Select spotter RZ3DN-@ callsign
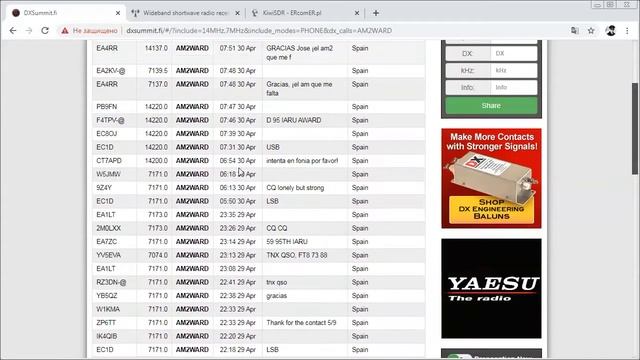The image size is (640, 360). pos(111,282)
